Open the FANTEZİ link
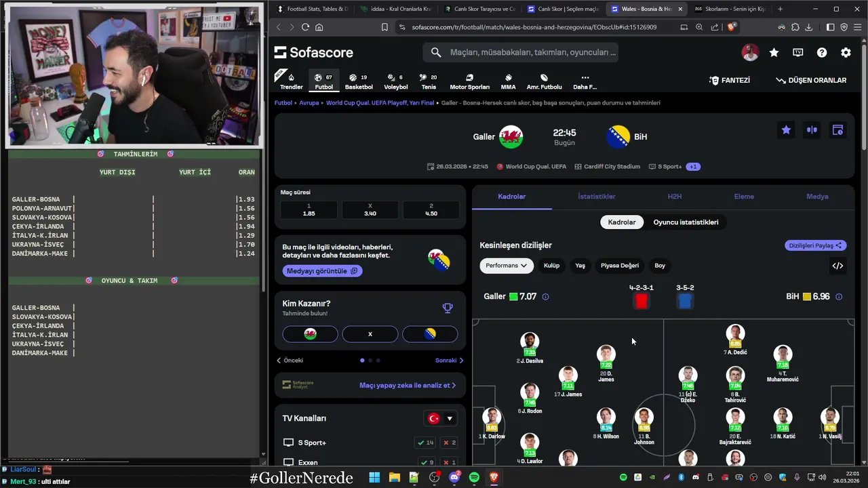The image size is (868, 488). coord(730,80)
